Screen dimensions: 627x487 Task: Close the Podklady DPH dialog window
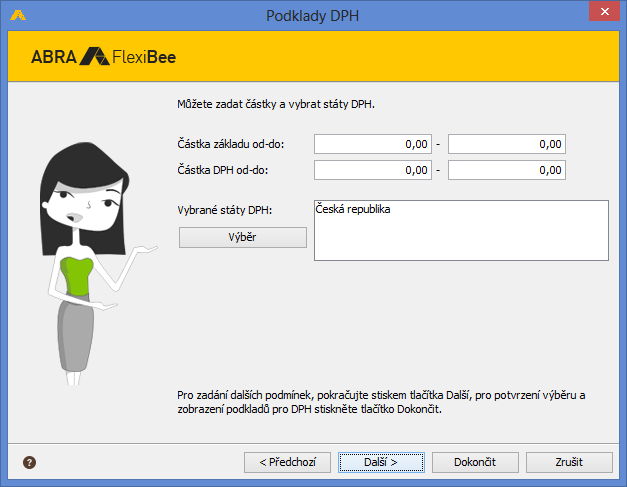pos(604,12)
